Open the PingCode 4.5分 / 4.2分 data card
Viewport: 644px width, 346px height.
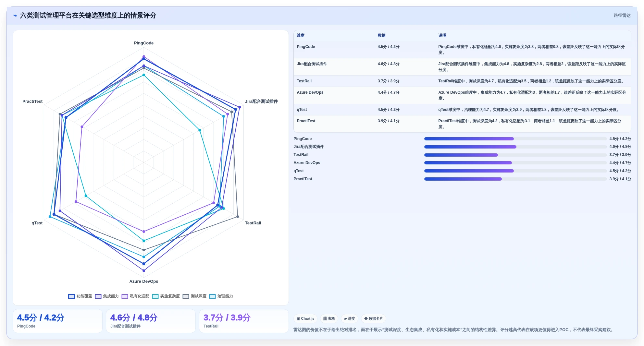[57, 321]
